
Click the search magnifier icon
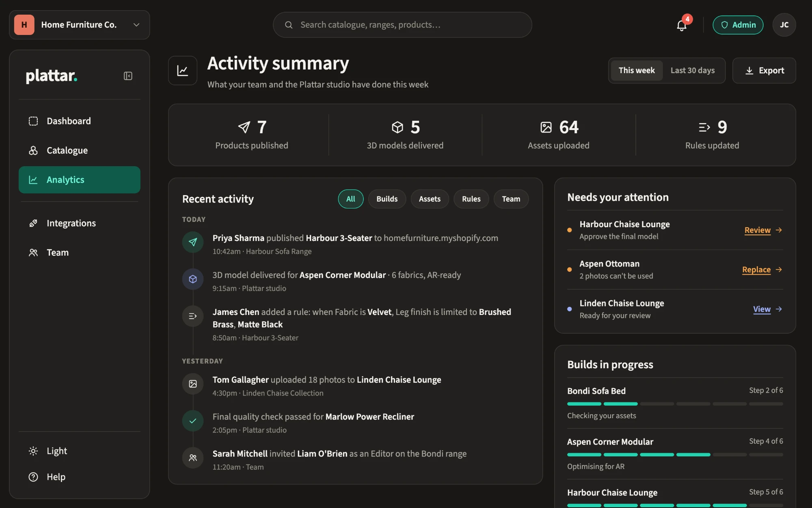click(x=289, y=25)
